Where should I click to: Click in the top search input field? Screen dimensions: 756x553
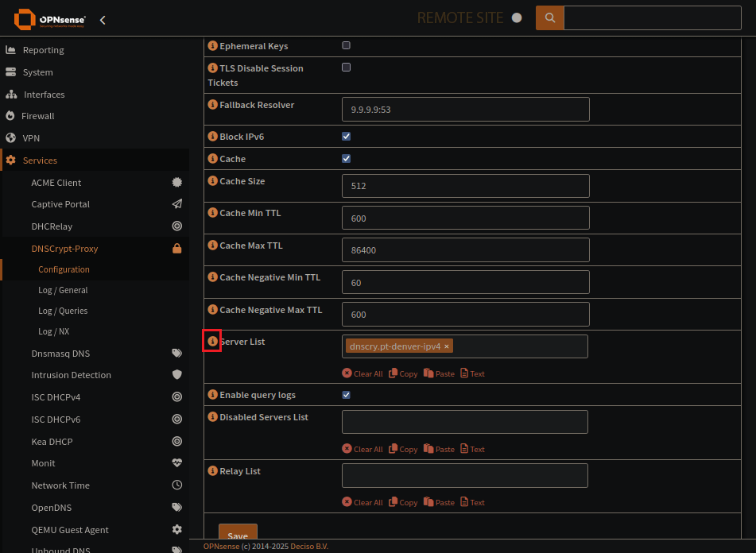click(x=653, y=17)
